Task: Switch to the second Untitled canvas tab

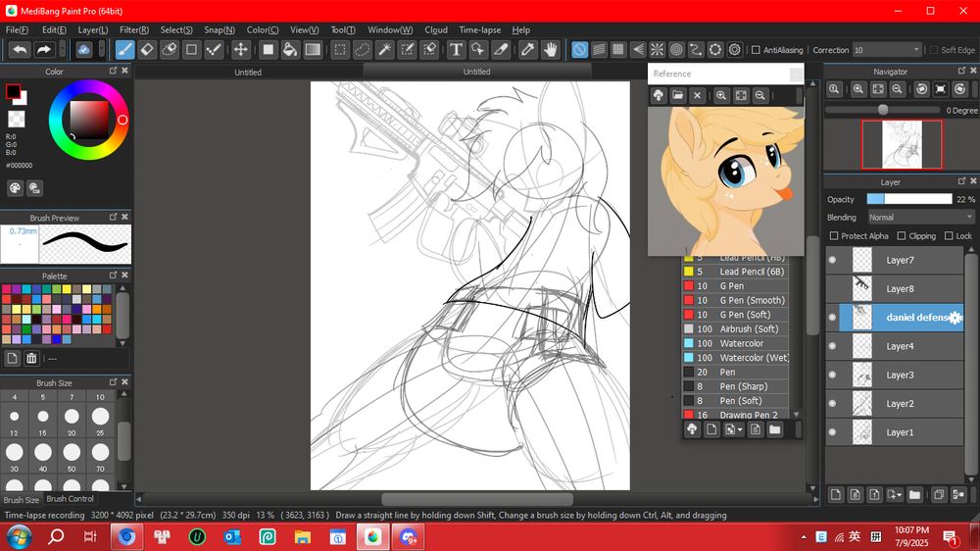Action: pyautogui.click(x=476, y=72)
